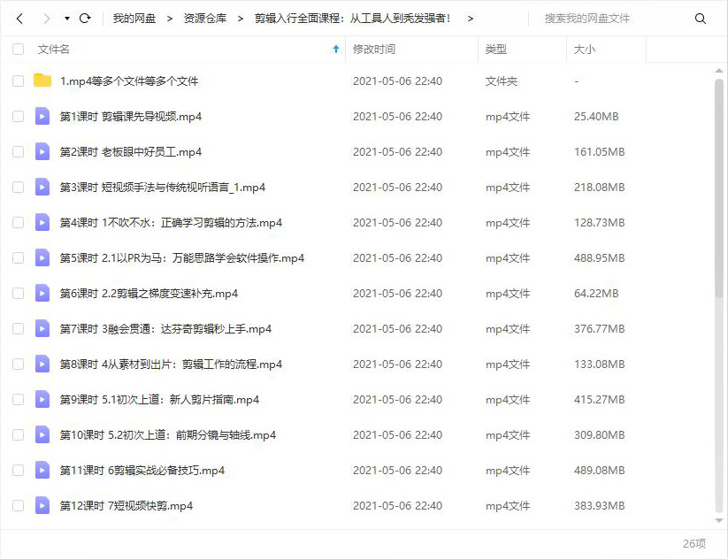Screen dimensions: 728x560
Task: Expand chevron after 剪辑入行全面课程 breadcrumb
Action: [x=471, y=19]
